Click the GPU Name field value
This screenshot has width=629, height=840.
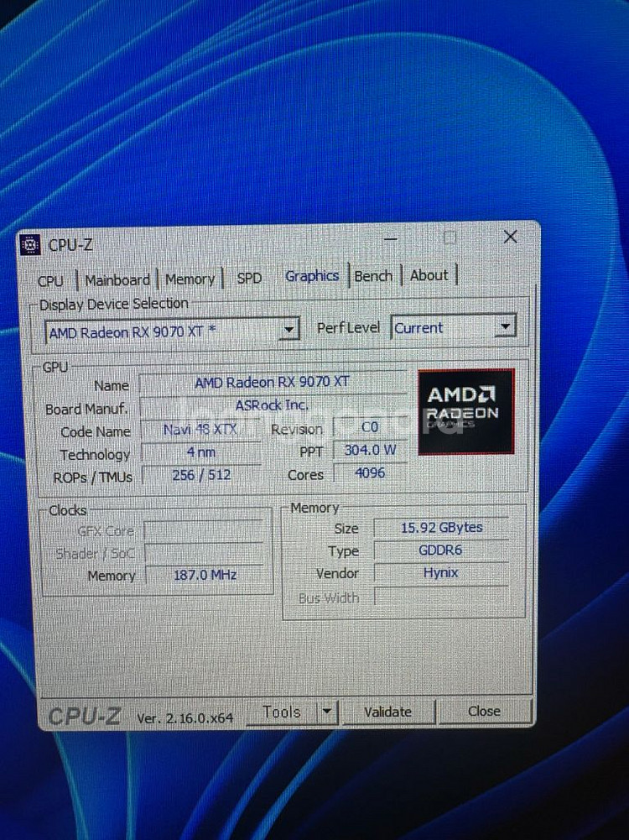[272, 382]
